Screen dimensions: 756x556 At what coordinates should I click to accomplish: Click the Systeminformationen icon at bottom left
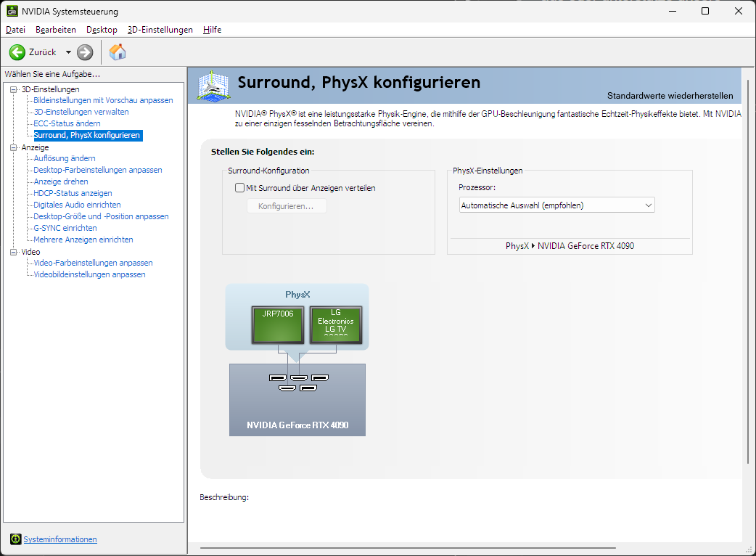tap(15, 539)
